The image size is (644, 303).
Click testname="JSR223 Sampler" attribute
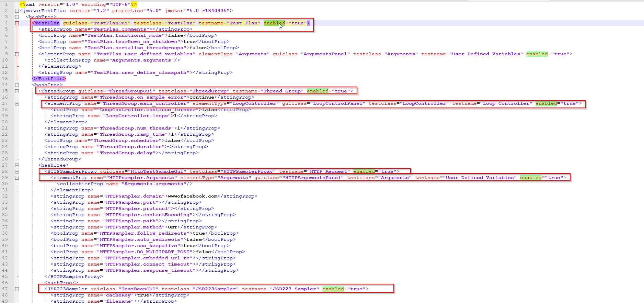coord(280,289)
